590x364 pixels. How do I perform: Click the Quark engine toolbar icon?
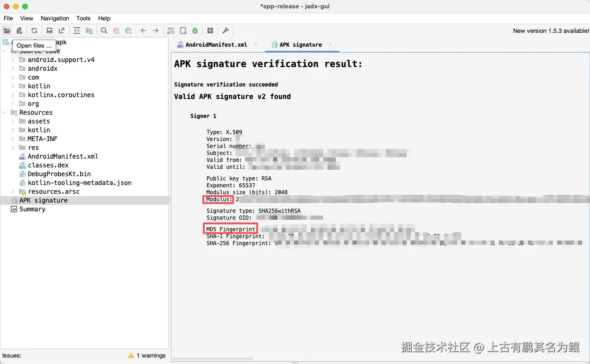pyautogui.click(x=183, y=31)
